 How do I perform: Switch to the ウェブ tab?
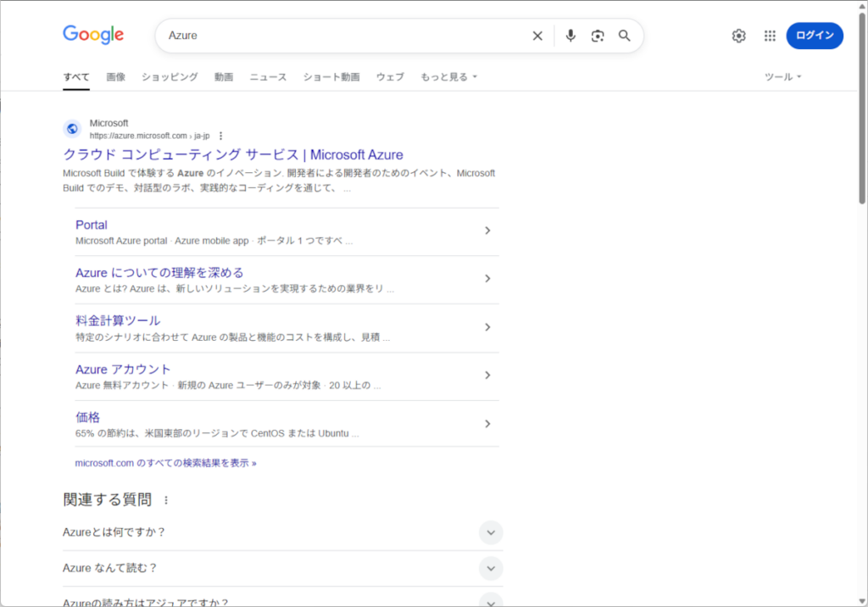[390, 77]
